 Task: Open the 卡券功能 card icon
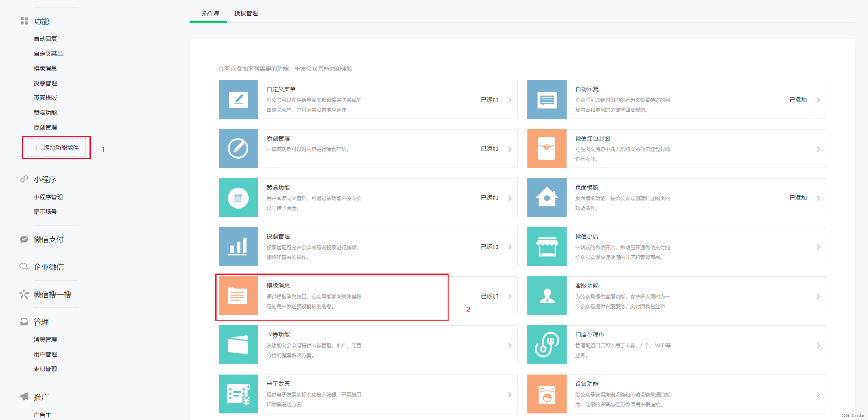(238, 345)
